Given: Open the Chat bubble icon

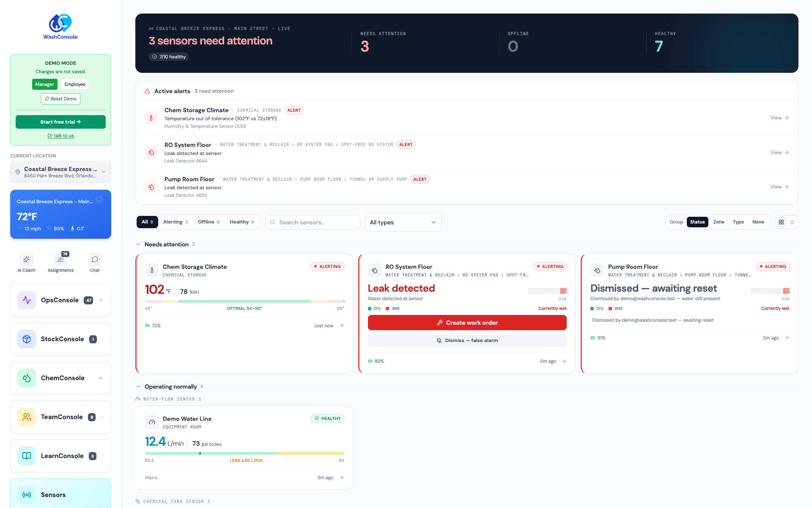Looking at the screenshot, I should pyautogui.click(x=95, y=259).
